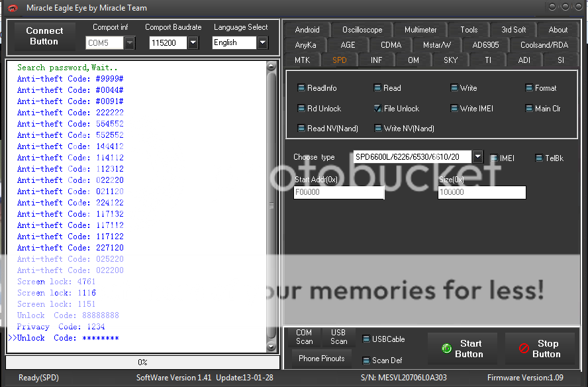Enable the USBCable checkbox
Image resolution: width=588 pixels, height=387 pixels.
coord(366,339)
